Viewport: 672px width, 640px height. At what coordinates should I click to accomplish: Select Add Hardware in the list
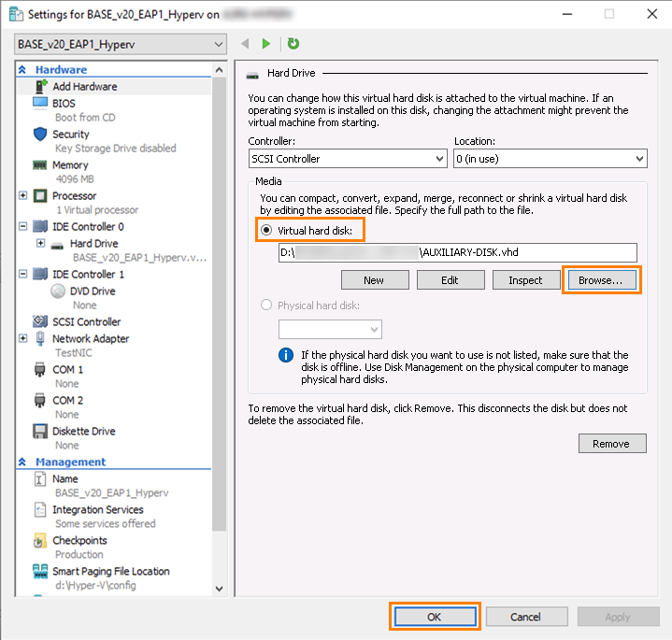tap(84, 86)
